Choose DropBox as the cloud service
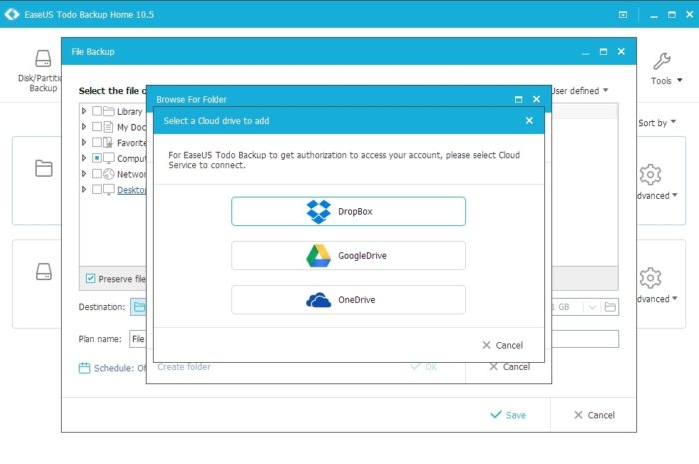699x464 pixels. pyautogui.click(x=348, y=211)
